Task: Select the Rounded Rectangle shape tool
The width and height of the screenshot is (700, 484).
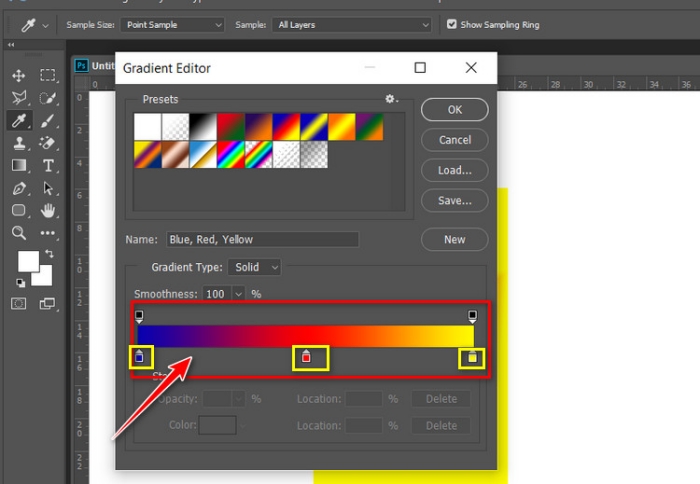Action: tap(19, 210)
